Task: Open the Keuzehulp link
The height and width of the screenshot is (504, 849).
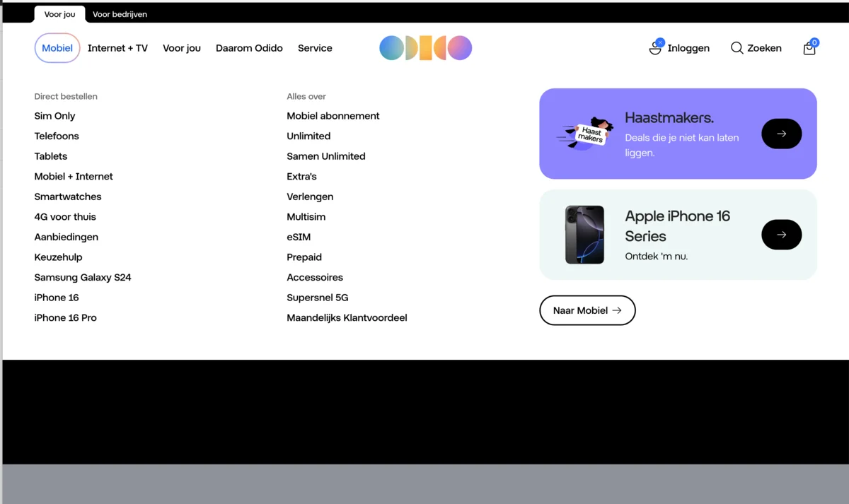Action: coord(58,257)
